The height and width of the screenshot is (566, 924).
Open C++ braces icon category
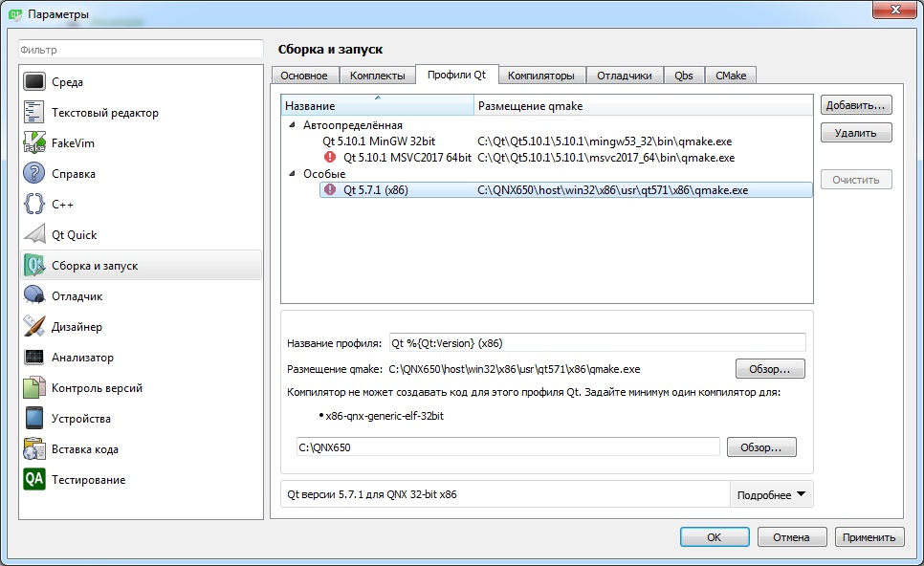point(34,204)
